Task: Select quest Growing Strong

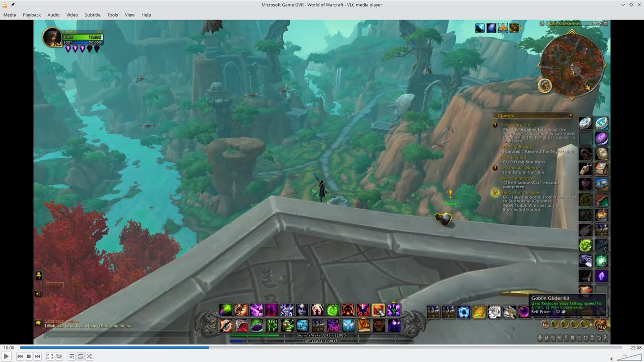Action: coord(516,147)
